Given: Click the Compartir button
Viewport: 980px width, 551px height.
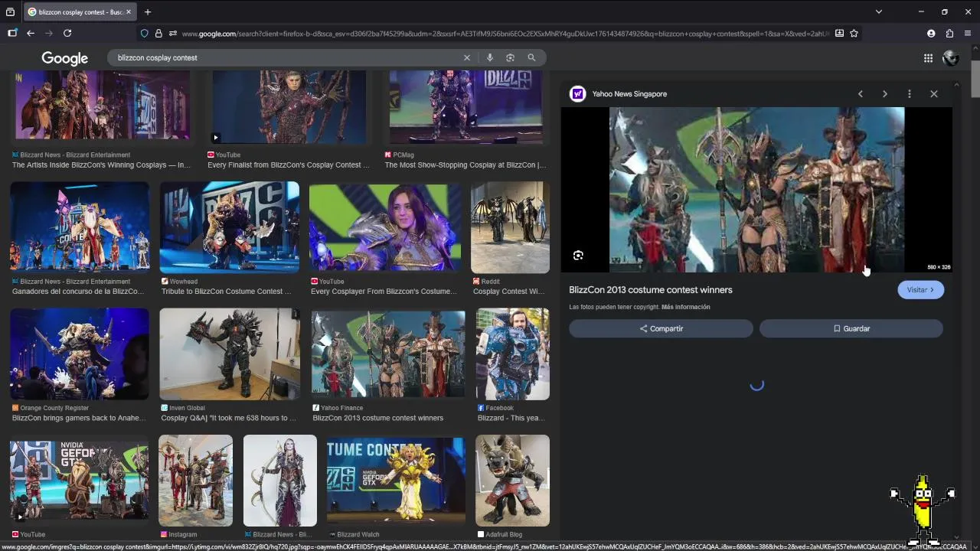Looking at the screenshot, I should [x=661, y=328].
